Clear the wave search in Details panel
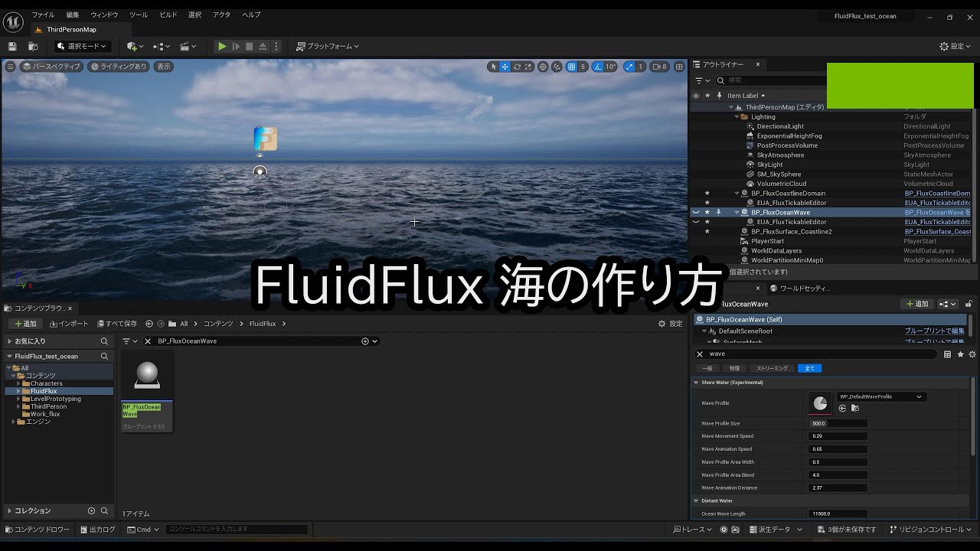 (699, 354)
